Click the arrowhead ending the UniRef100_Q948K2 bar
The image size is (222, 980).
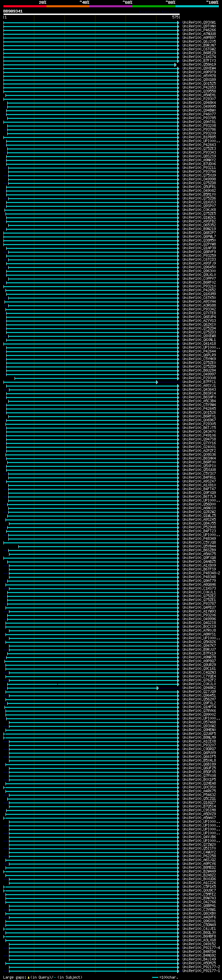(x=158, y=688)
